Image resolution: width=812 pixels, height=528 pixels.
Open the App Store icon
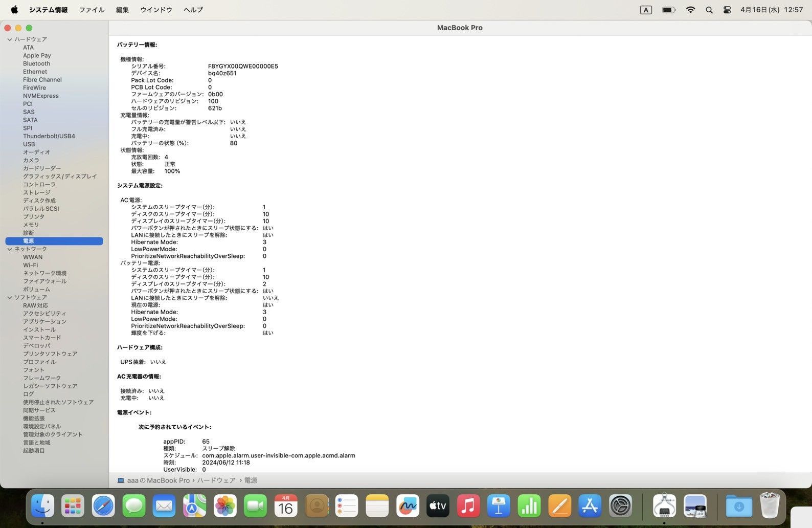590,506
